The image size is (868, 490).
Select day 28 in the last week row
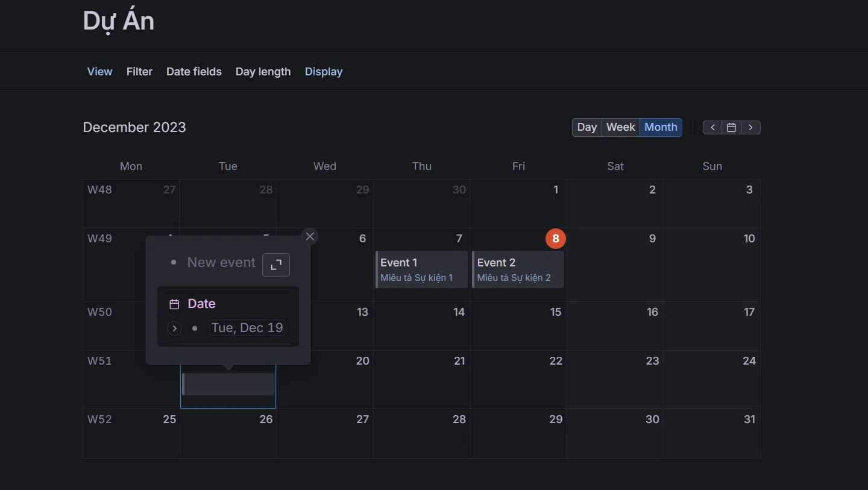pyautogui.click(x=459, y=419)
